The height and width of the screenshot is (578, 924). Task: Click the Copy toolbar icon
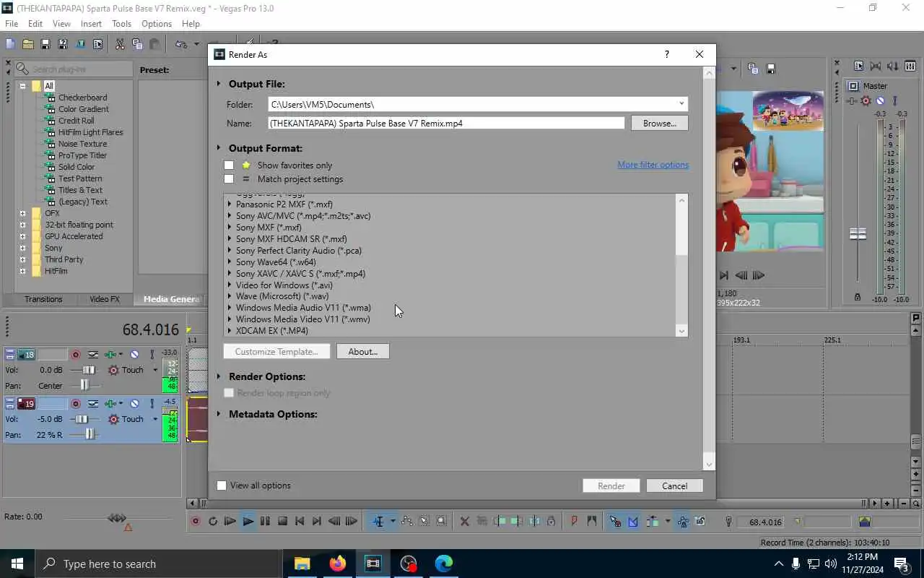137,44
